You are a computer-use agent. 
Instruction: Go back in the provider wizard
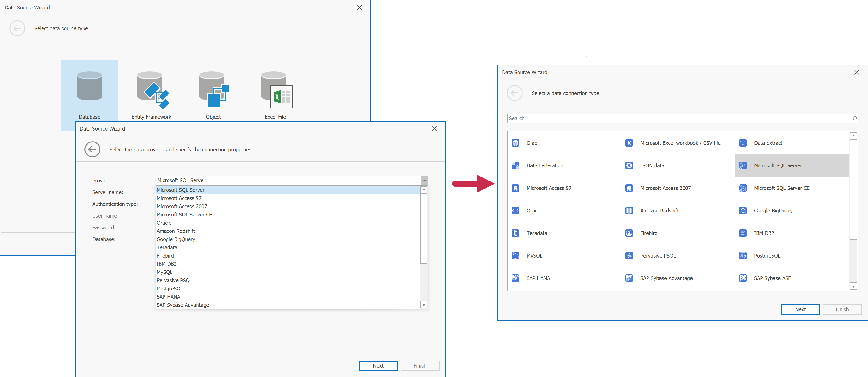[92, 149]
